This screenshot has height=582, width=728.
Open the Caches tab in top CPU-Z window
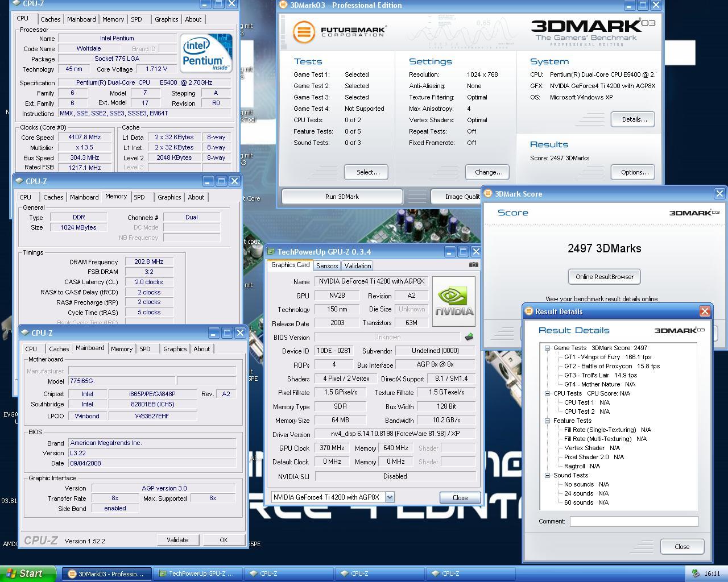pyautogui.click(x=50, y=19)
